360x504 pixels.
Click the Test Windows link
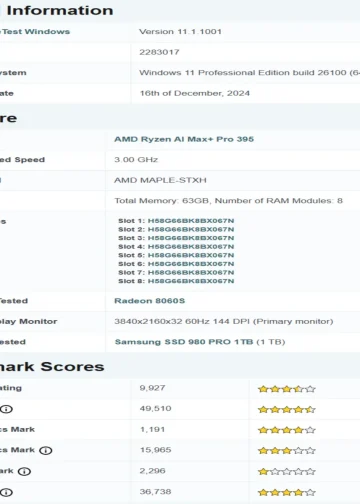click(35, 32)
